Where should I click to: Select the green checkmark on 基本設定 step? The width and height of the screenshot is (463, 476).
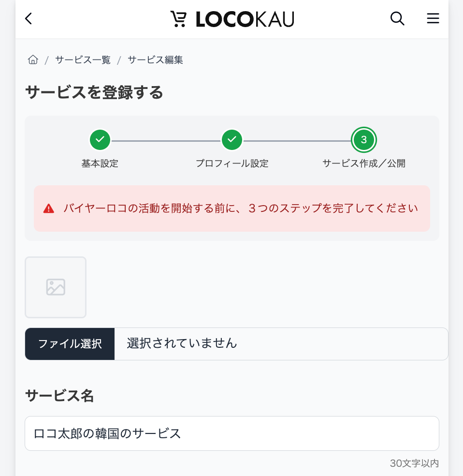(100, 140)
